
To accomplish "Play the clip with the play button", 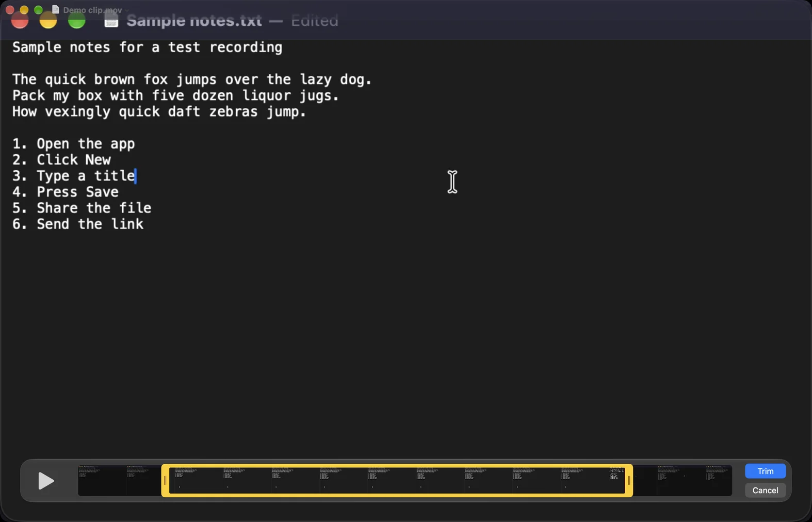I will 46,481.
